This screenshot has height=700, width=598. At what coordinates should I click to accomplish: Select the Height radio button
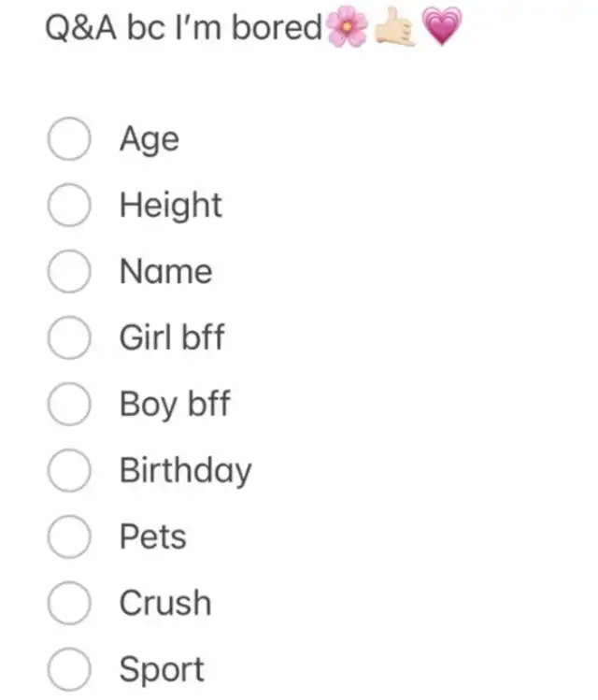[69, 205]
